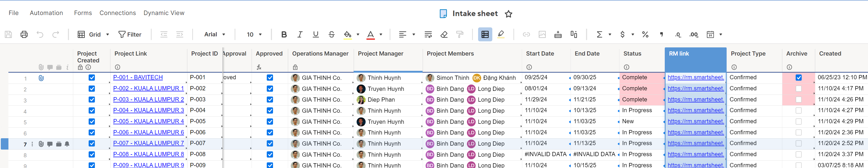Open the RM link in row 2

[696, 88]
